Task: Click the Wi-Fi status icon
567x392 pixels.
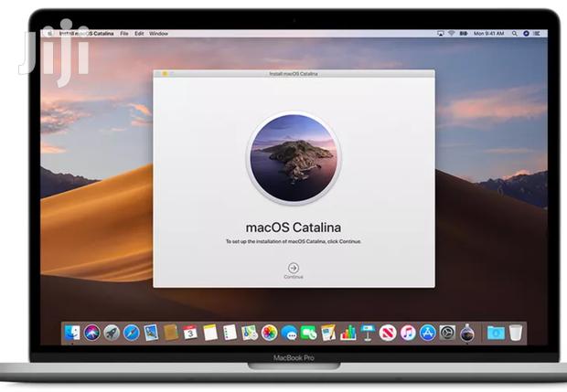Action: [x=451, y=33]
